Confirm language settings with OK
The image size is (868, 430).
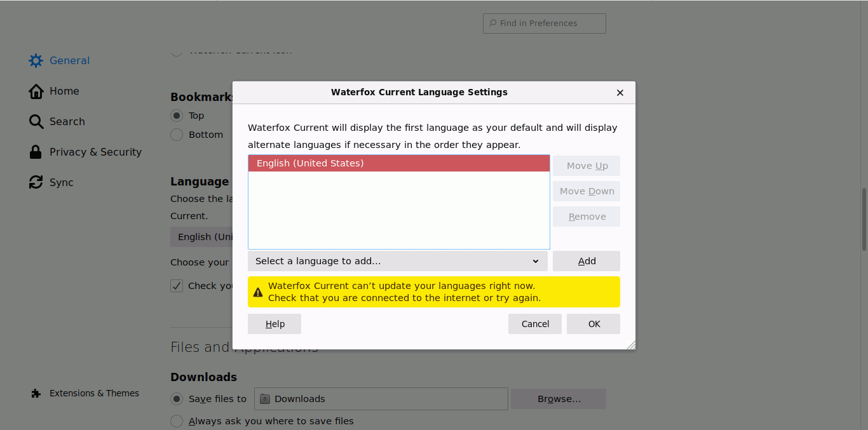[x=593, y=324]
